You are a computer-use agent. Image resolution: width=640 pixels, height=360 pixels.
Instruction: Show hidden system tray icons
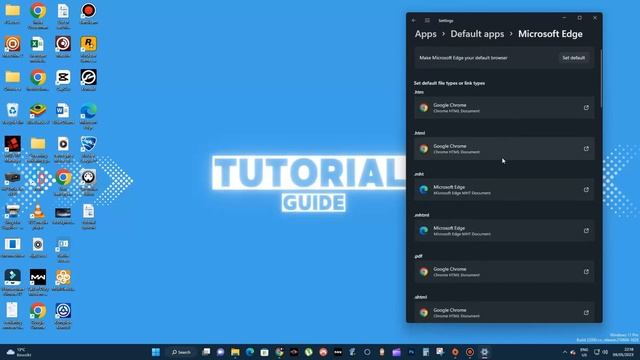[x=565, y=352]
